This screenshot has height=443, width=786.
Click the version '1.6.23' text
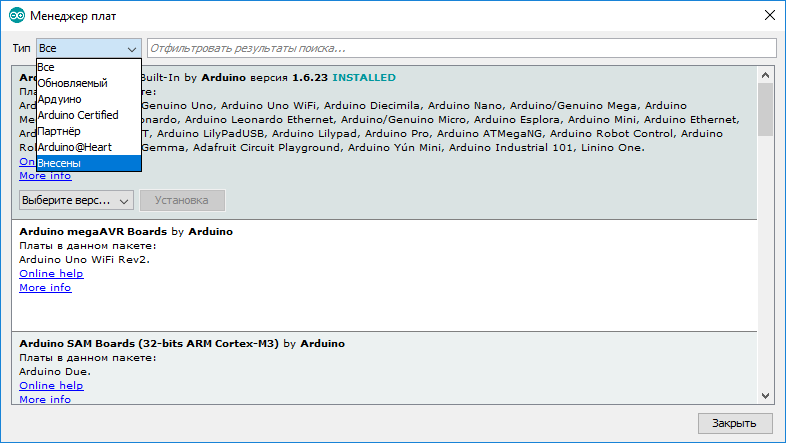310,78
